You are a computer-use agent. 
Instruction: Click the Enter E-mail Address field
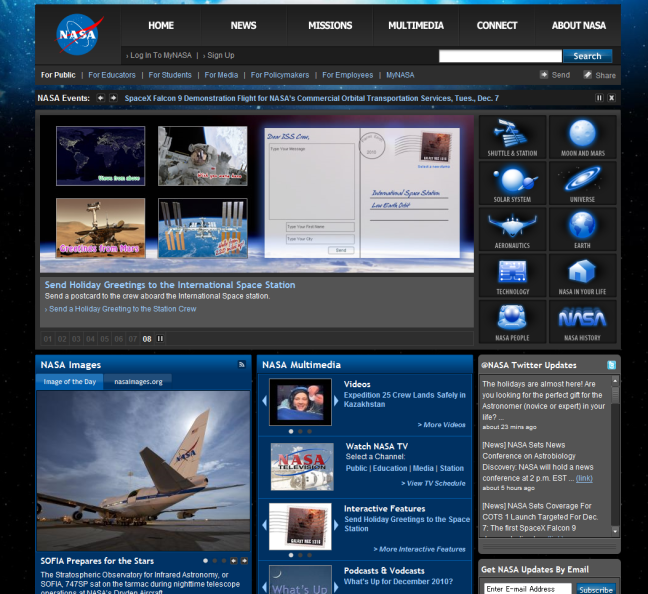[528, 589]
